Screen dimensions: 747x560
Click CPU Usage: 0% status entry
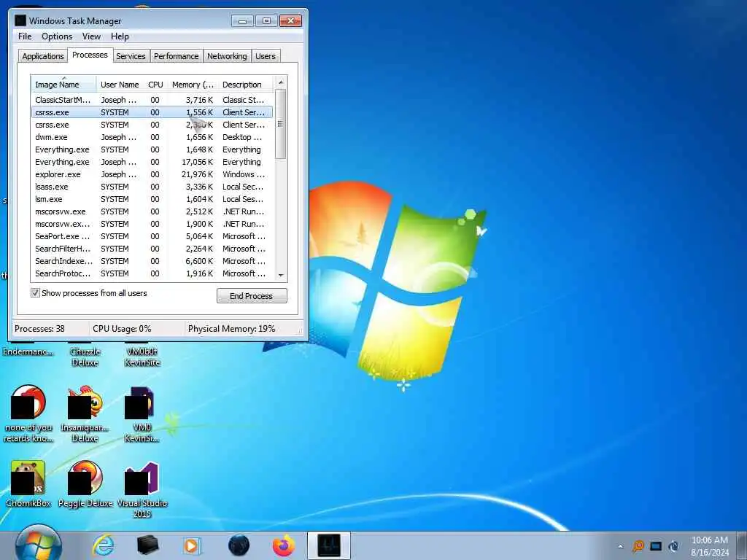(x=122, y=329)
